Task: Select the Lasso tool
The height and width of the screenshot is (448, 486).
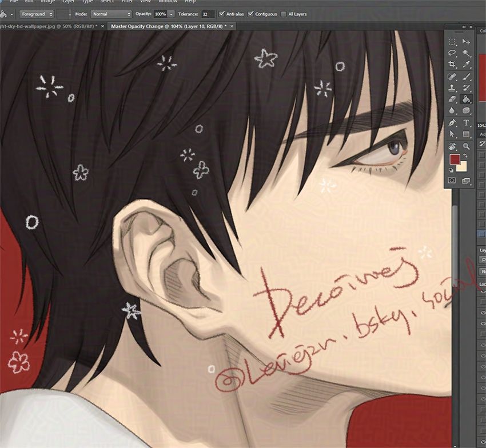Action: click(452, 53)
